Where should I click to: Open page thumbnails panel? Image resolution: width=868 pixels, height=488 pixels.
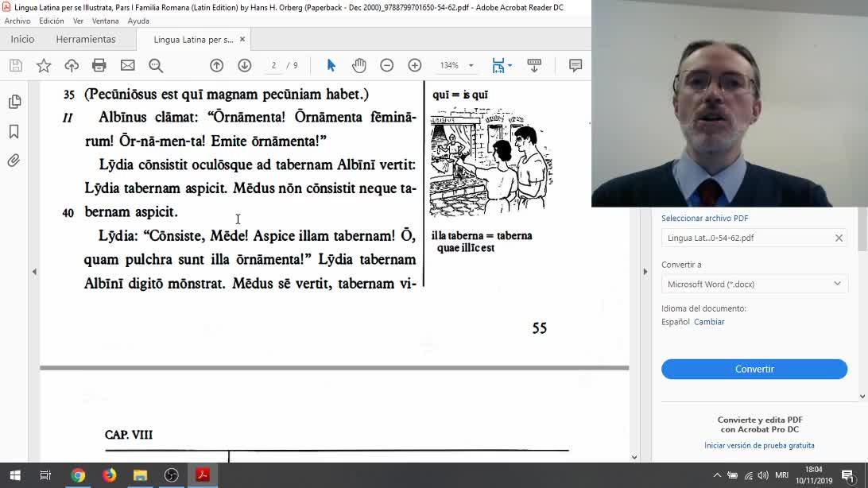(14, 102)
